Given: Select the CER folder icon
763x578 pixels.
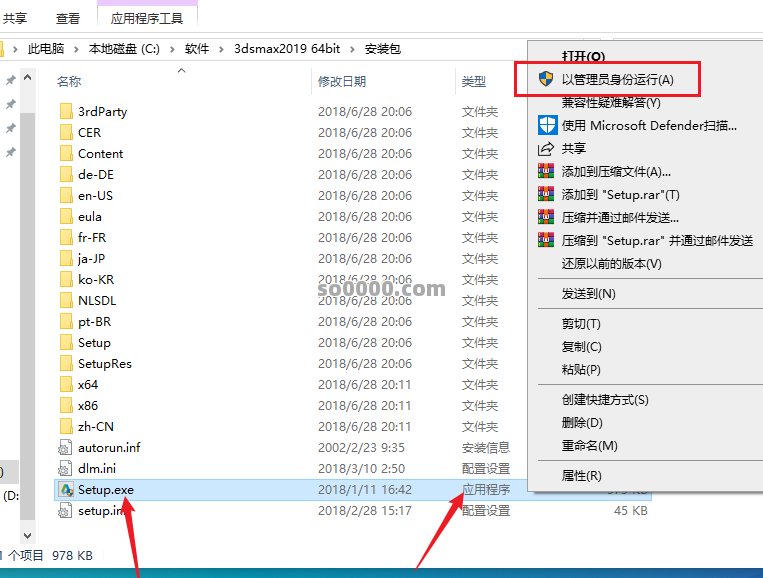Looking at the screenshot, I should click(x=66, y=132).
